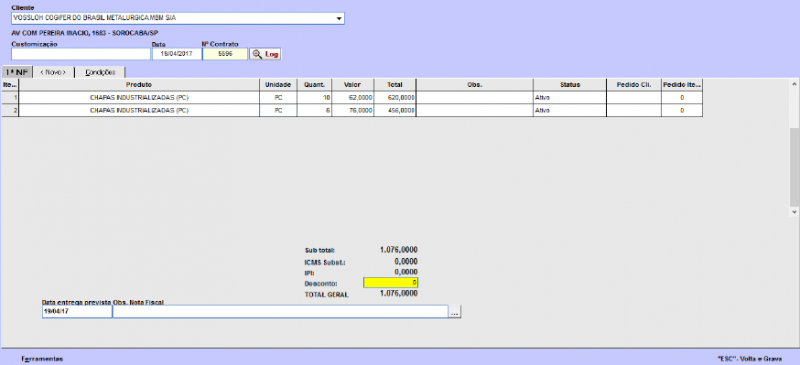Click the Pedido Cli. cell in row 2

(x=634, y=110)
